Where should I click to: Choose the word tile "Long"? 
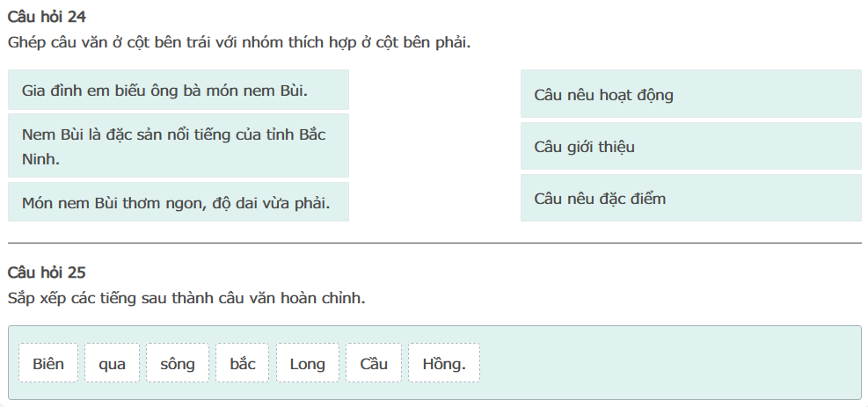tap(307, 363)
